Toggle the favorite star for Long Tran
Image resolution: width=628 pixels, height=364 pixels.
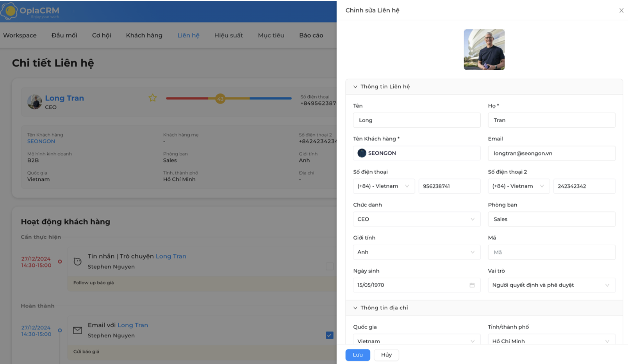tap(153, 98)
